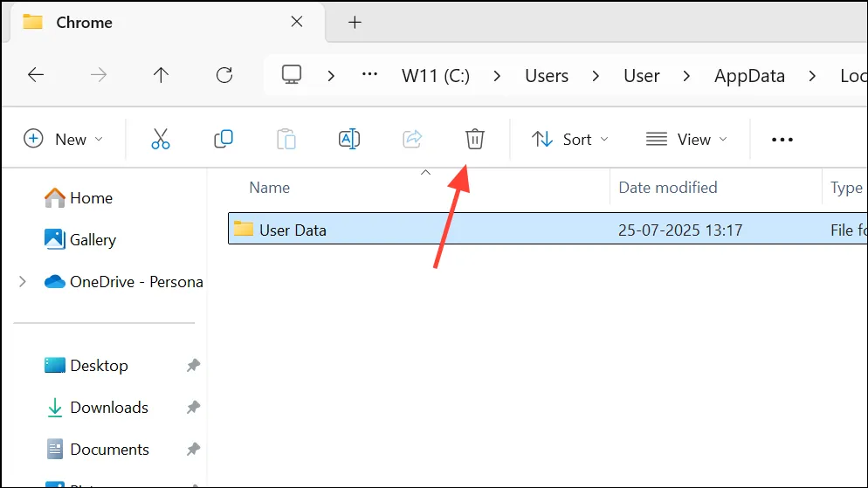
Task: Open the New item dropdown
Action: pos(63,139)
